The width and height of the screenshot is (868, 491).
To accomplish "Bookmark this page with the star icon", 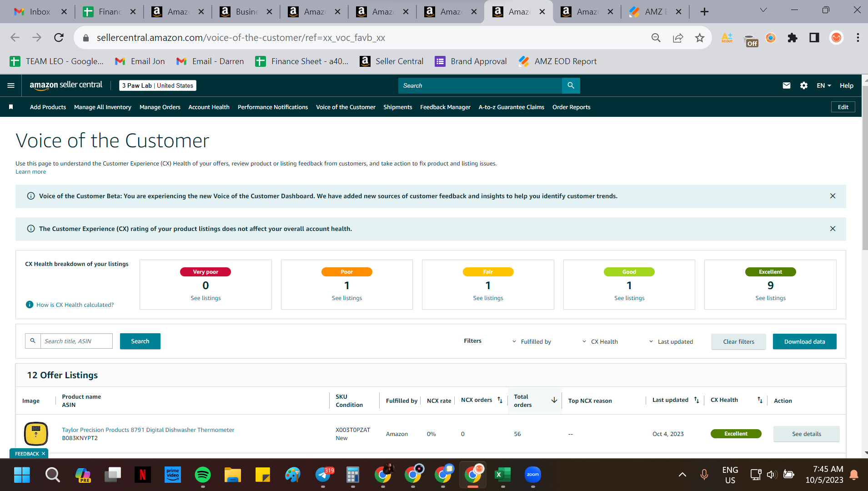I will click(x=700, y=38).
